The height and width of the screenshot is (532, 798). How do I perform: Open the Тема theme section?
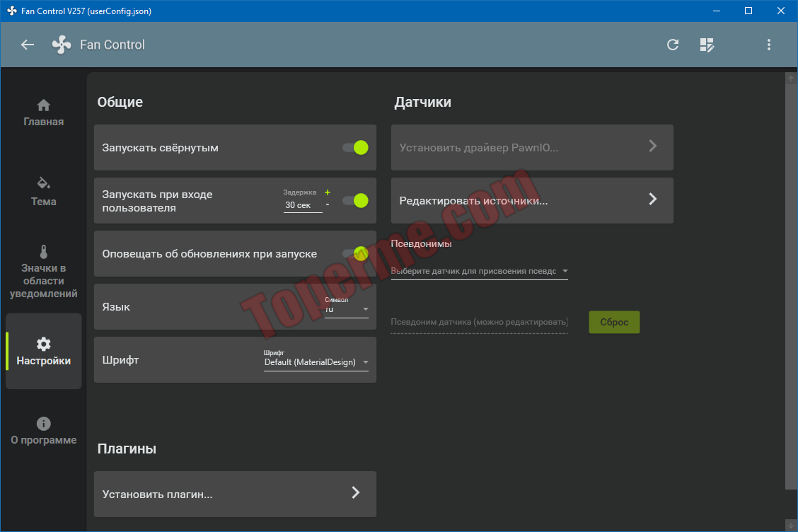(43, 192)
